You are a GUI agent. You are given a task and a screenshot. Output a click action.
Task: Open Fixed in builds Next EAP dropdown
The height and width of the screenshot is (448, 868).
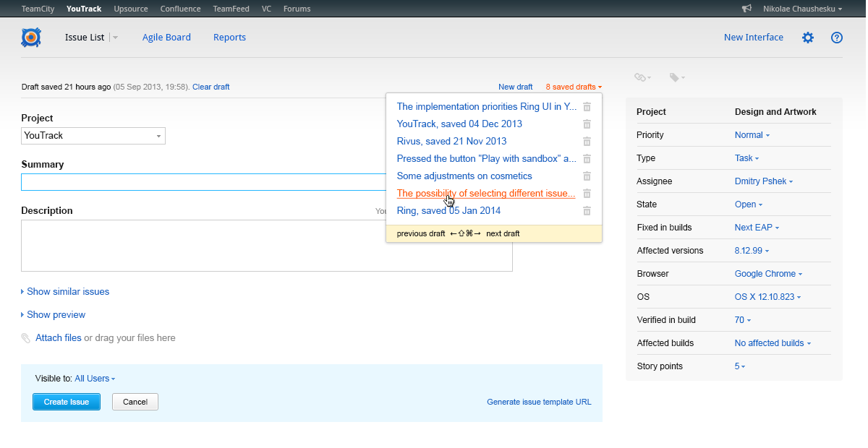point(757,228)
